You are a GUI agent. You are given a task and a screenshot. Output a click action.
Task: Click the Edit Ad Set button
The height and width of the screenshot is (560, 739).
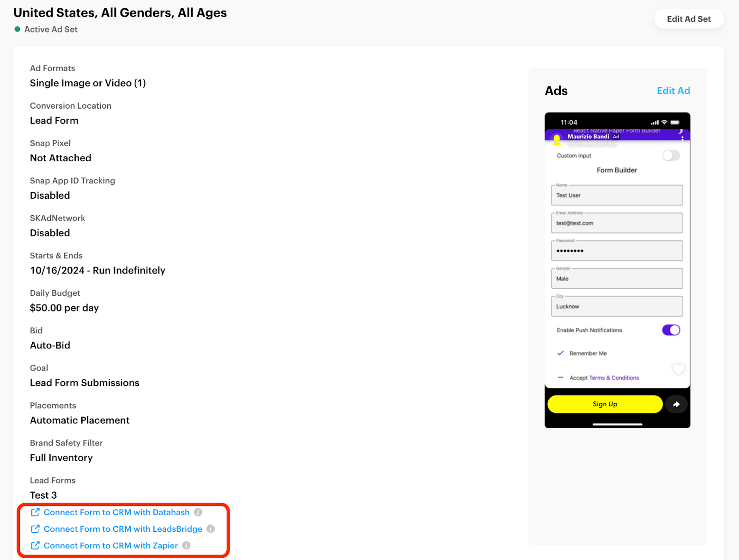click(689, 19)
